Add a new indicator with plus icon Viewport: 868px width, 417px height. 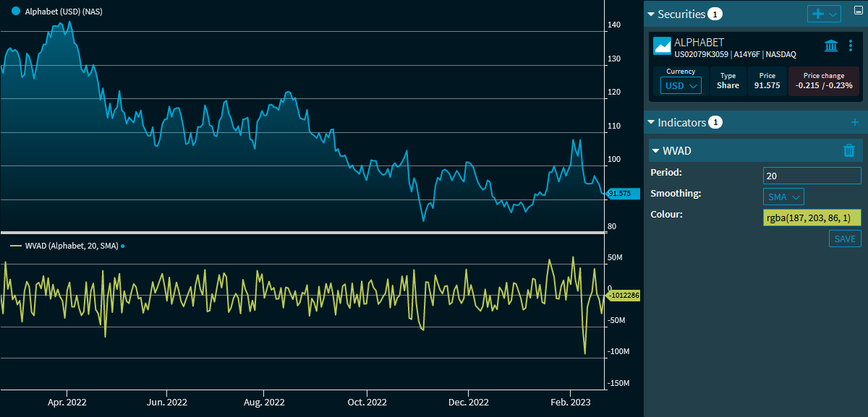tap(854, 123)
